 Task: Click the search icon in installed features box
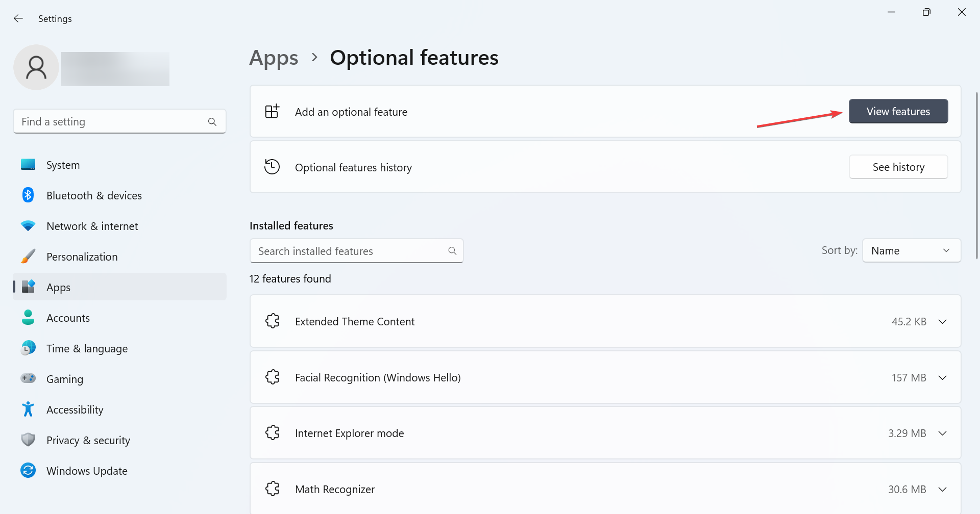(x=452, y=251)
